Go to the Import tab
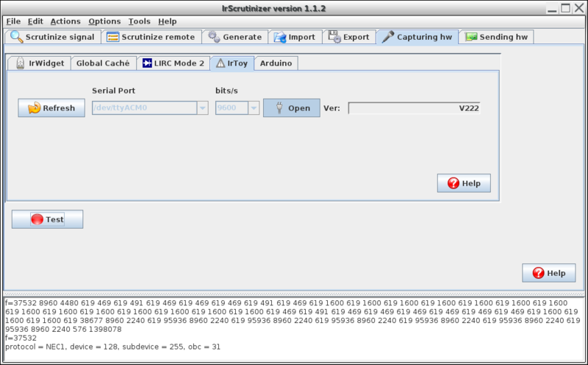588x365 pixels. [x=294, y=37]
